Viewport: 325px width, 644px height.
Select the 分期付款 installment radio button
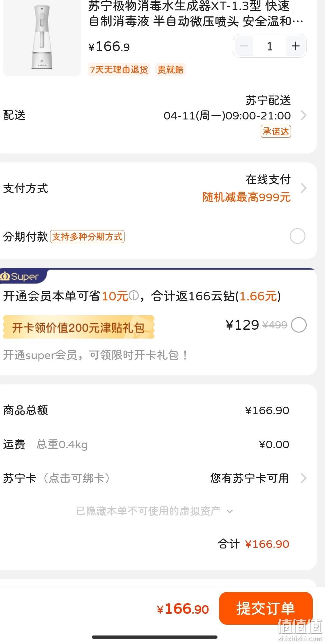pos(297,236)
